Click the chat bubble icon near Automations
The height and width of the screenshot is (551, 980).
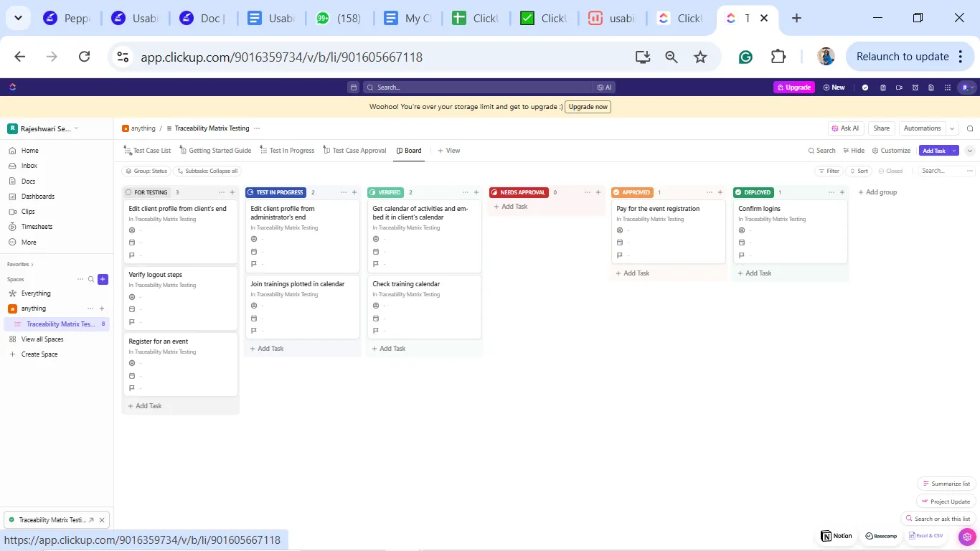tap(970, 129)
